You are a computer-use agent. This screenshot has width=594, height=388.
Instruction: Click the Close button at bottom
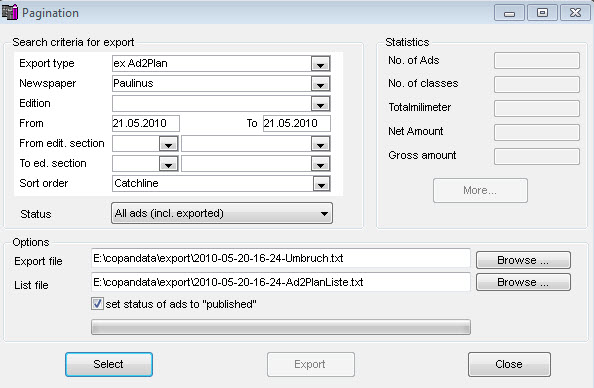tap(509, 365)
